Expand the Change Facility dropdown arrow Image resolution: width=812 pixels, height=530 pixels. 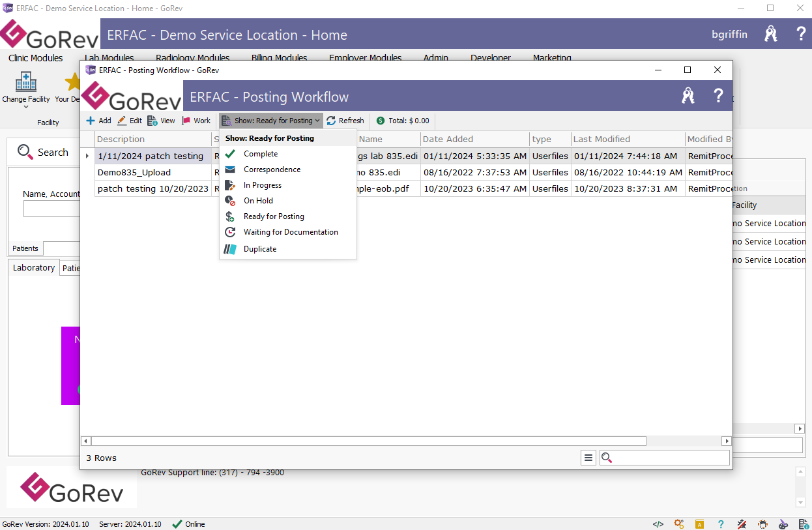pos(26,108)
